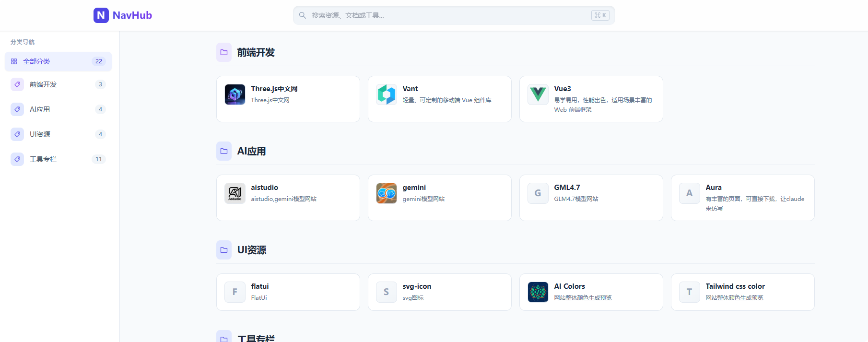Screen dimensions: 868x342
Task: Select 前端开发 category in sidebar
Action: click(x=58, y=84)
